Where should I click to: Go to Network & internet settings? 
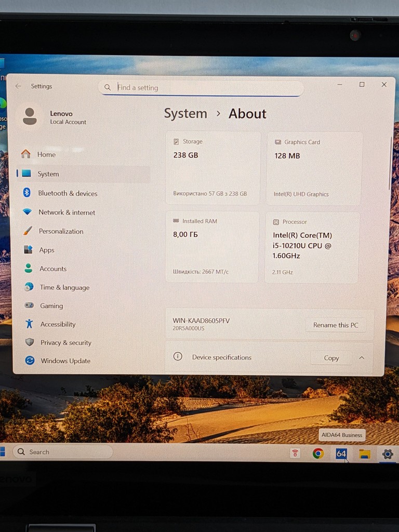(x=83, y=212)
